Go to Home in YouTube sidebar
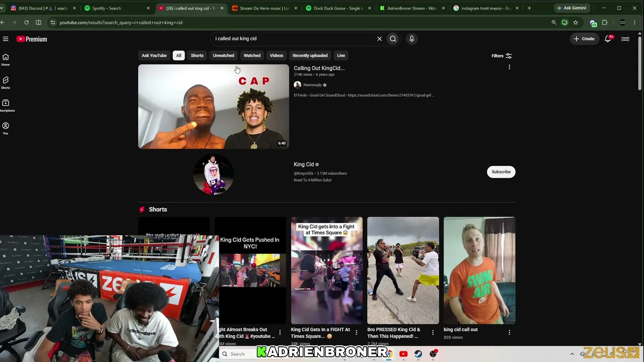This screenshot has height=362, width=644. tap(6, 60)
